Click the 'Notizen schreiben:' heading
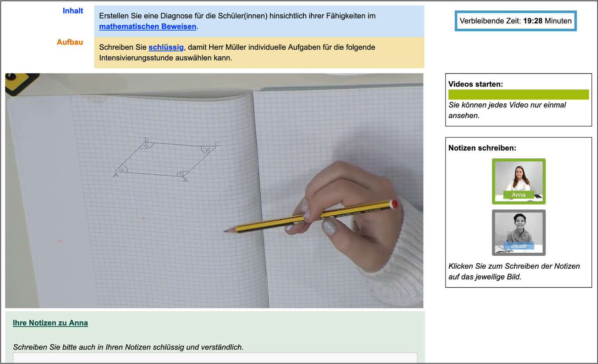 click(482, 148)
